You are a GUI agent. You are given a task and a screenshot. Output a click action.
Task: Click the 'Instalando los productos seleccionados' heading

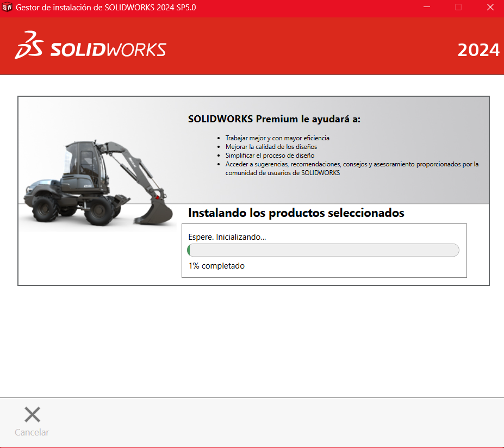pyautogui.click(x=296, y=213)
